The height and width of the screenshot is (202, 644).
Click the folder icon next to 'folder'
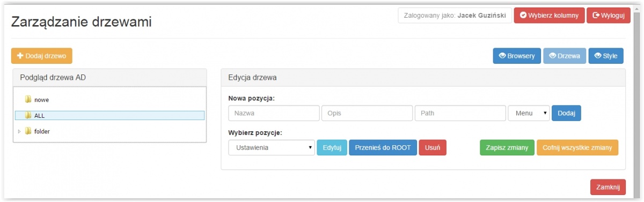(28, 131)
